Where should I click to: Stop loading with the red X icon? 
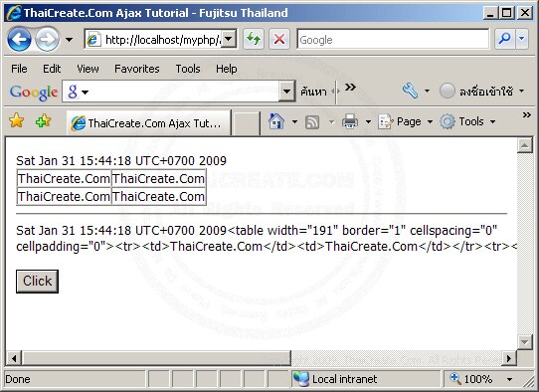click(x=279, y=40)
